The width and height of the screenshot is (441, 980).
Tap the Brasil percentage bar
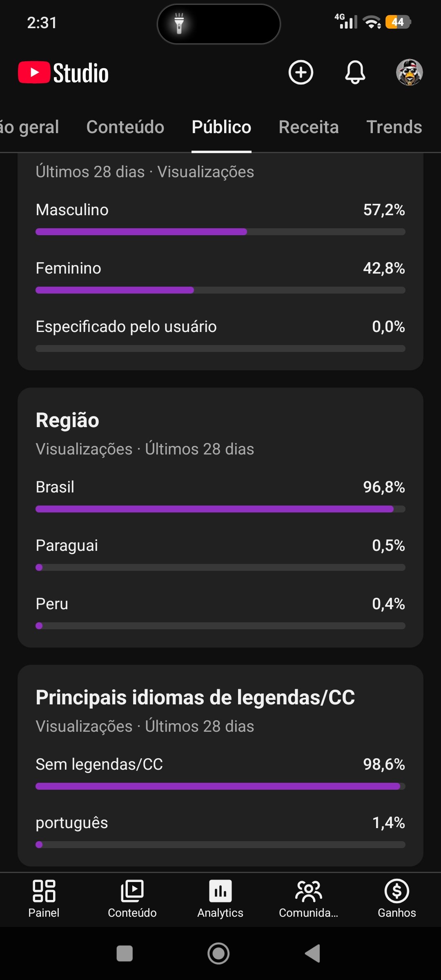coord(220,509)
